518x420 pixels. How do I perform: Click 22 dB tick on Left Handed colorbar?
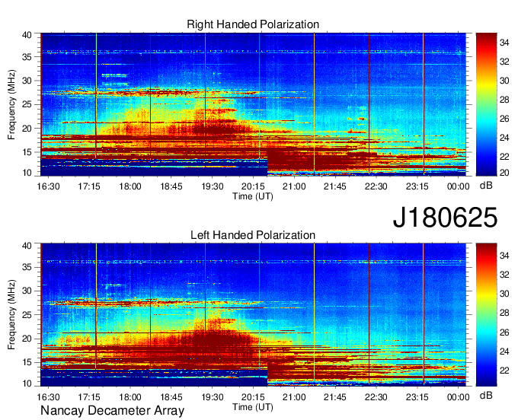pyautogui.click(x=504, y=371)
